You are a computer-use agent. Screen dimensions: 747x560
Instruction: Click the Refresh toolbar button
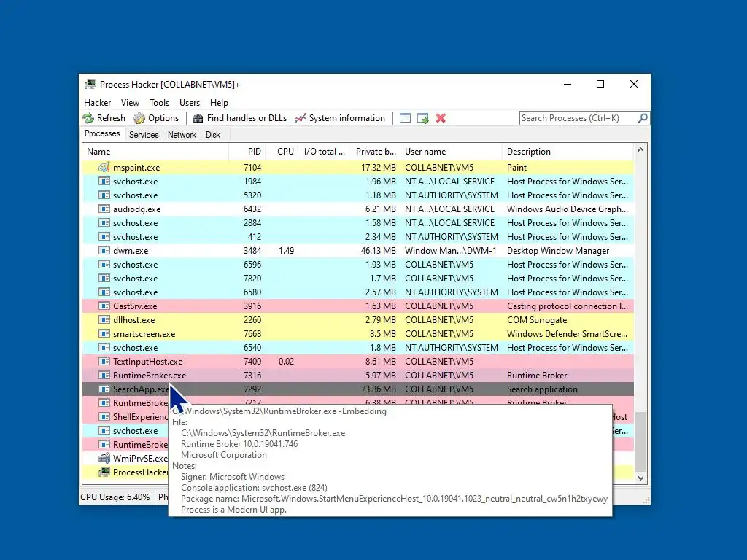click(104, 118)
